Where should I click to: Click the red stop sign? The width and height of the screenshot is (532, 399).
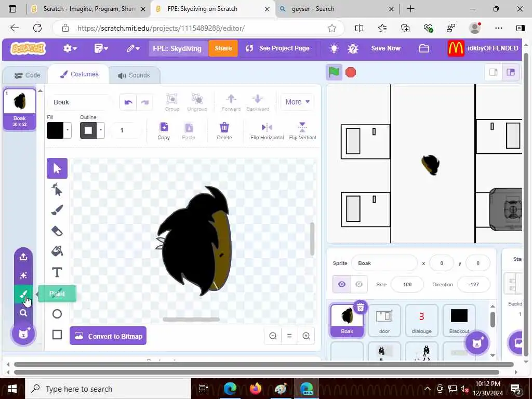pyautogui.click(x=351, y=72)
